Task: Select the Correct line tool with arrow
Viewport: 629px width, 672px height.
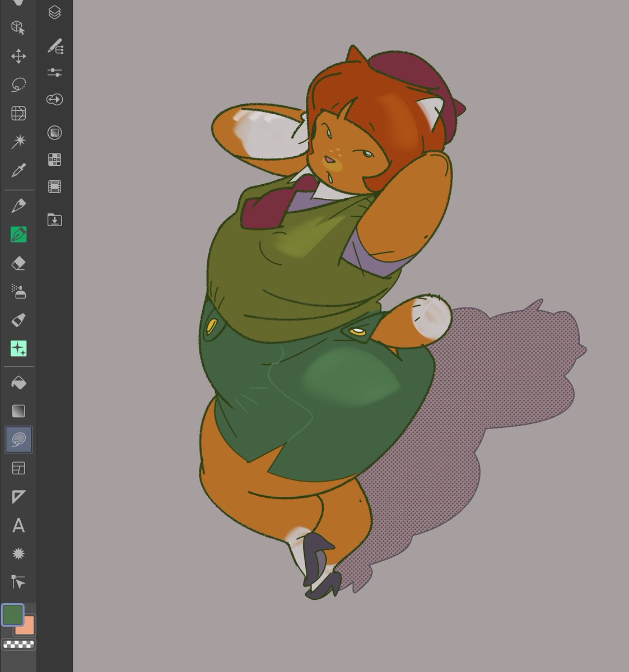Action: [x=18, y=582]
